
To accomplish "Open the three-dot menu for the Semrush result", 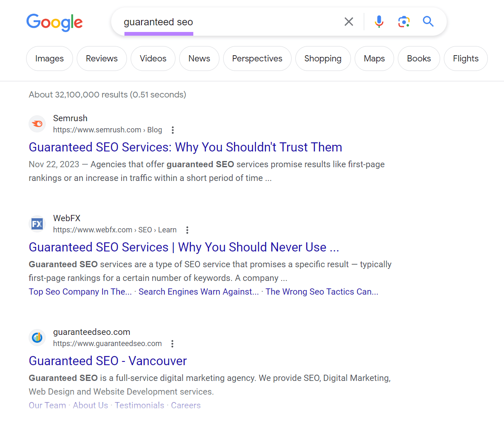I will 173,130.
